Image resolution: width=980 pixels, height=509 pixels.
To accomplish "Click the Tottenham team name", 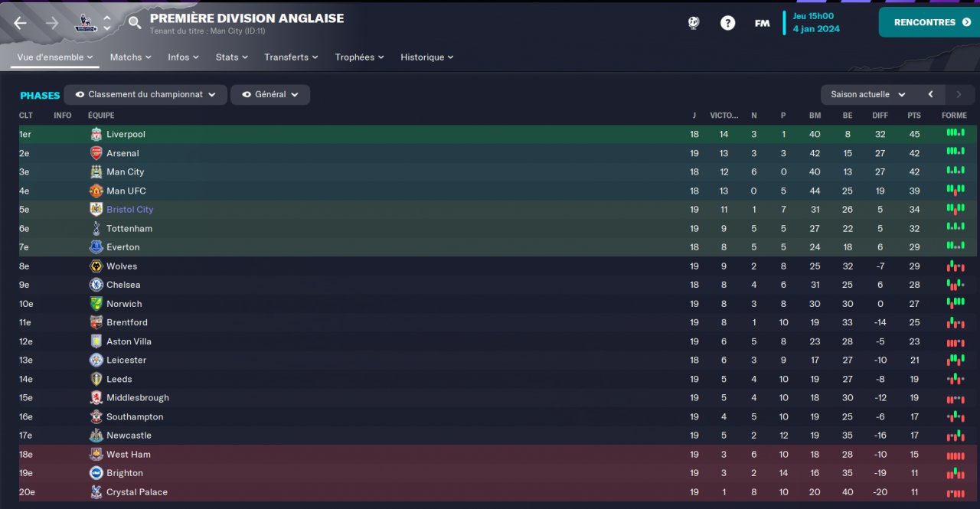I will coord(129,229).
